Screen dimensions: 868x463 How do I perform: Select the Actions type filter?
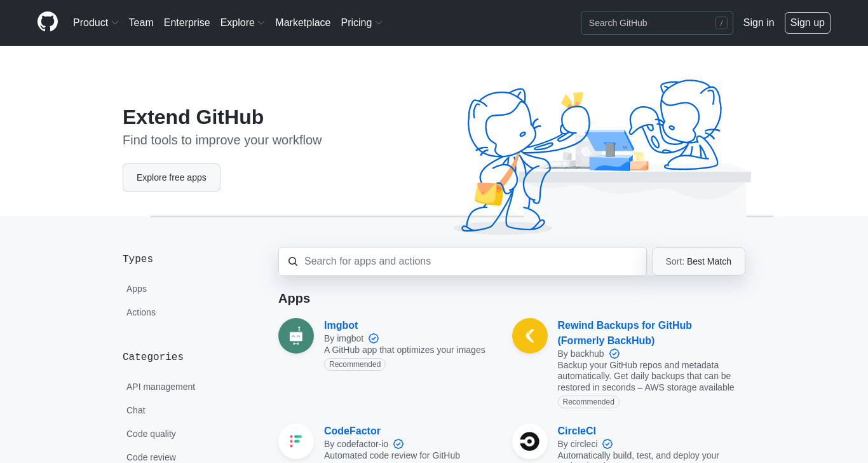[x=141, y=312]
